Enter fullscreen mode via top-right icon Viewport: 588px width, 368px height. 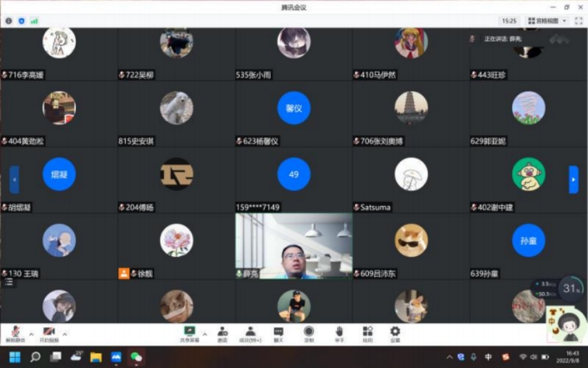pyautogui.click(x=578, y=21)
